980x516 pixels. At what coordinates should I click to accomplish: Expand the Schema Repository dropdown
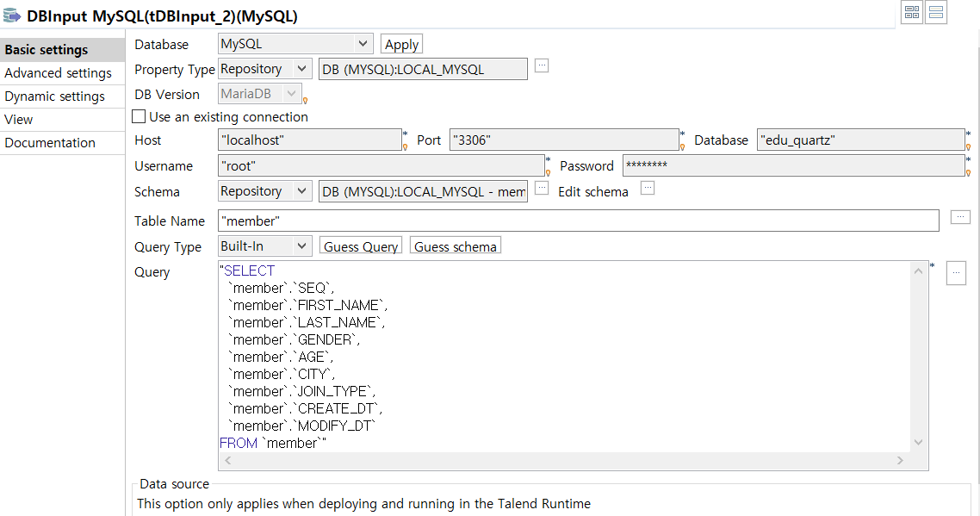tap(265, 190)
